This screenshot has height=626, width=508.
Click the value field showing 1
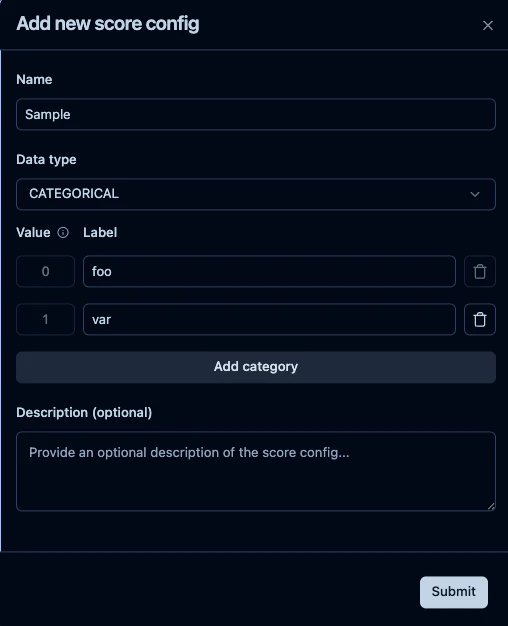(x=46, y=319)
